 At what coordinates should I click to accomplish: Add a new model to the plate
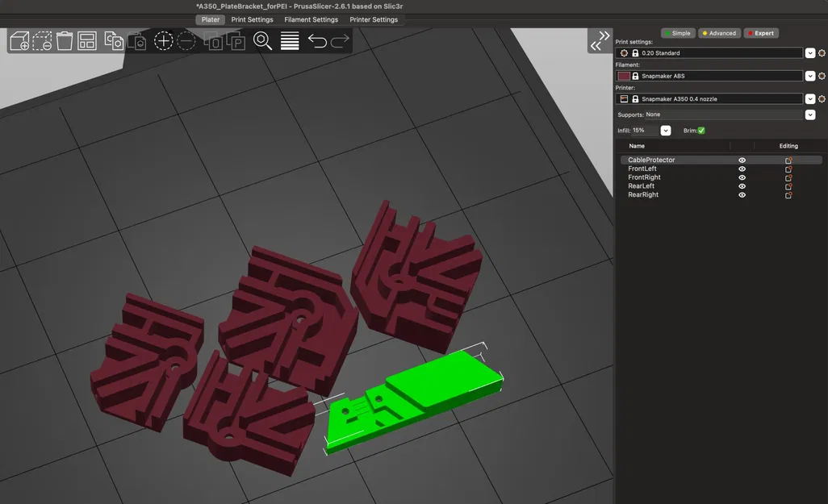(x=18, y=40)
